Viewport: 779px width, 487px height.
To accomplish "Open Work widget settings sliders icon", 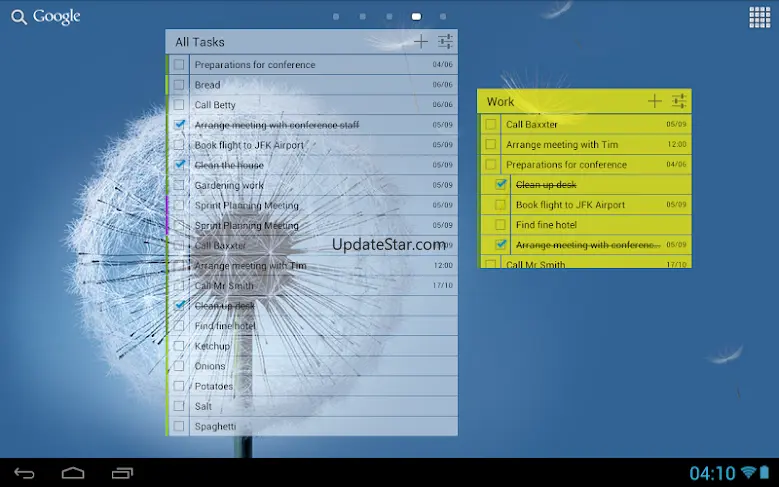I will [x=679, y=101].
